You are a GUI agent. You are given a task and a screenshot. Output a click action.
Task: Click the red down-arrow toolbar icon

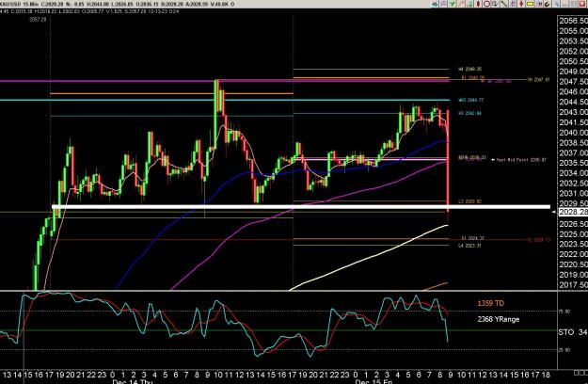pyautogui.click(x=521, y=4)
